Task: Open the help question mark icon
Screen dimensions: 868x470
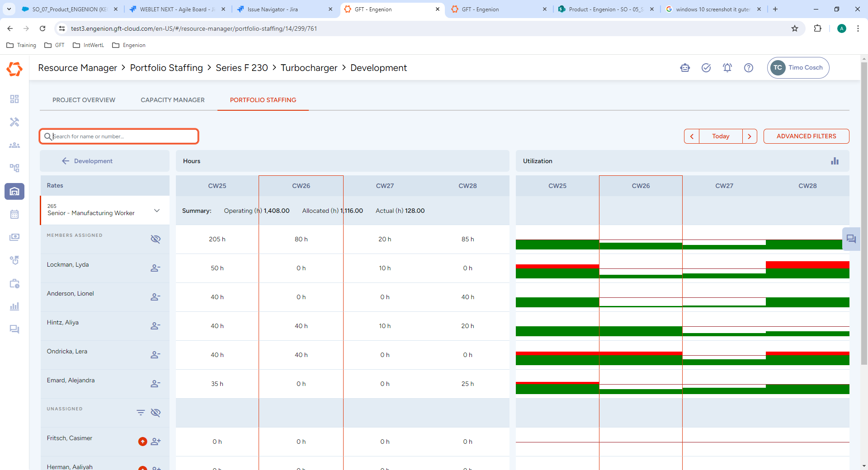Action: (749, 68)
